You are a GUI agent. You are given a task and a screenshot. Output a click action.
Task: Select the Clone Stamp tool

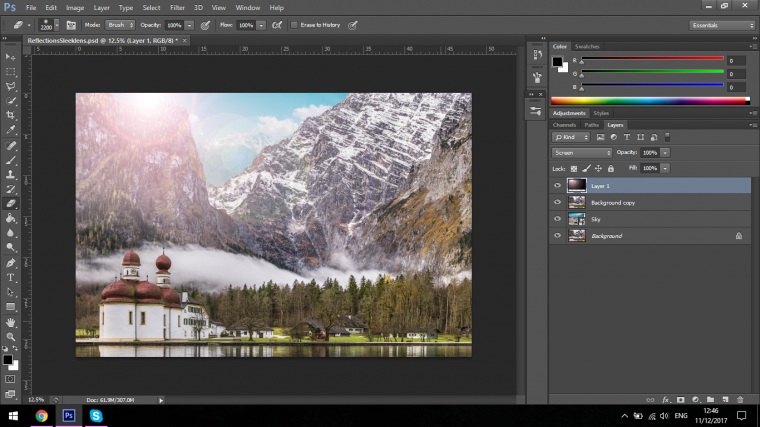click(x=10, y=174)
